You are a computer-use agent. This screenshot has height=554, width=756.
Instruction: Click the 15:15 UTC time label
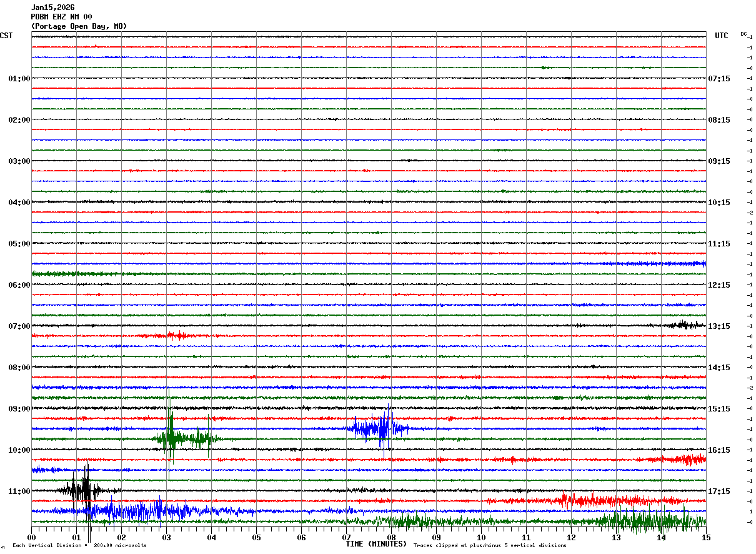[719, 408]
